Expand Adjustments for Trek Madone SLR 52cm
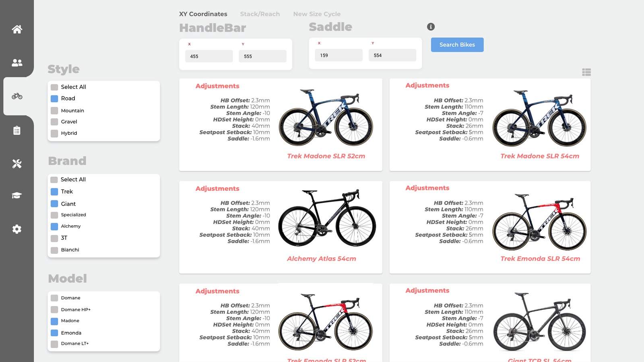Screen dimensions: 644x362 pos(217,86)
